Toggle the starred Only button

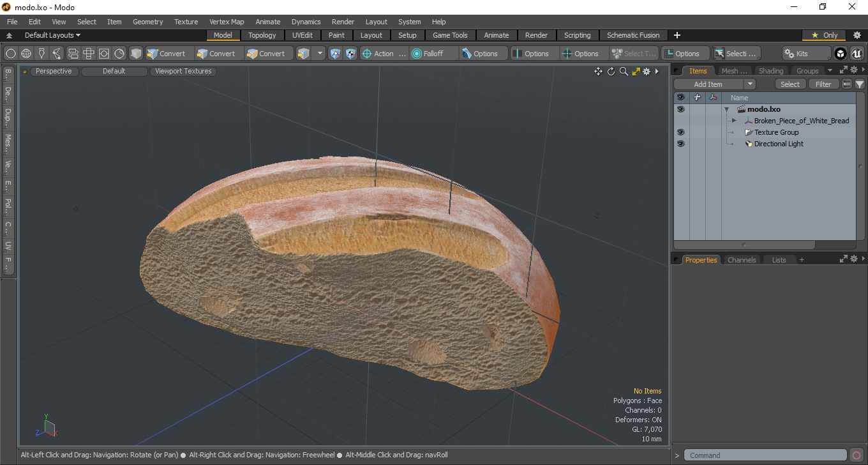click(824, 35)
